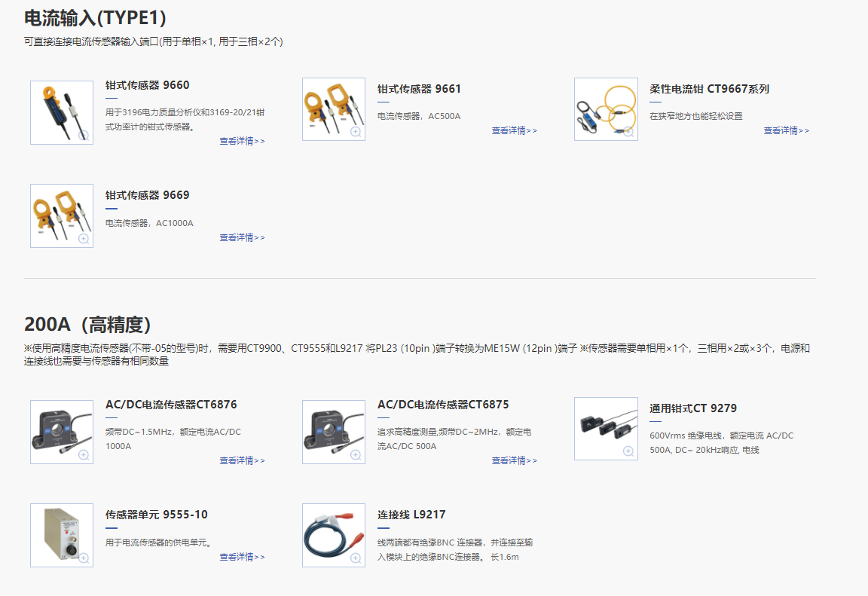Image resolution: width=868 pixels, height=596 pixels.
Task: Click zoom icon on CT6875 sensor image
Action: (x=356, y=455)
